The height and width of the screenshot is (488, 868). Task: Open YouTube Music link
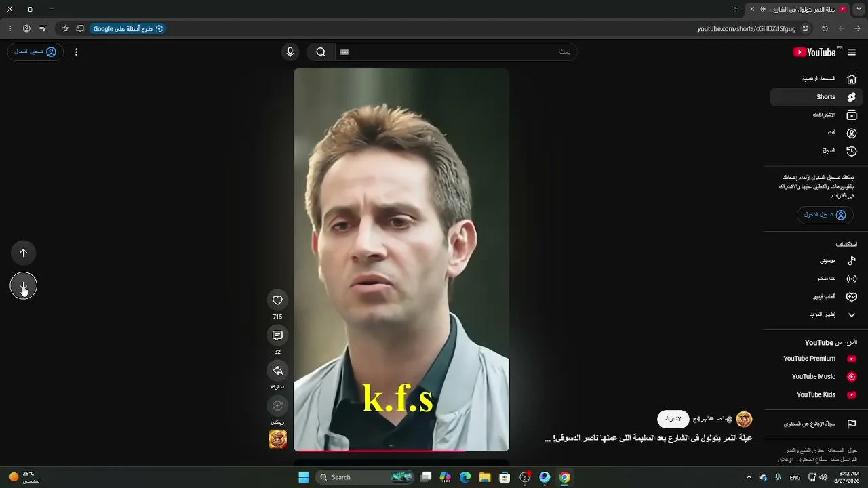(815, 377)
